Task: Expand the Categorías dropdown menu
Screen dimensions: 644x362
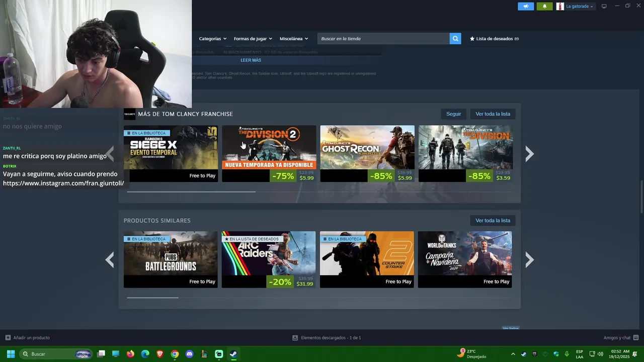Action: (x=212, y=39)
